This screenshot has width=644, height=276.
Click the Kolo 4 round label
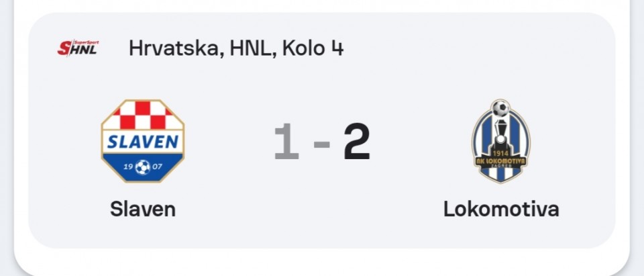(313, 48)
